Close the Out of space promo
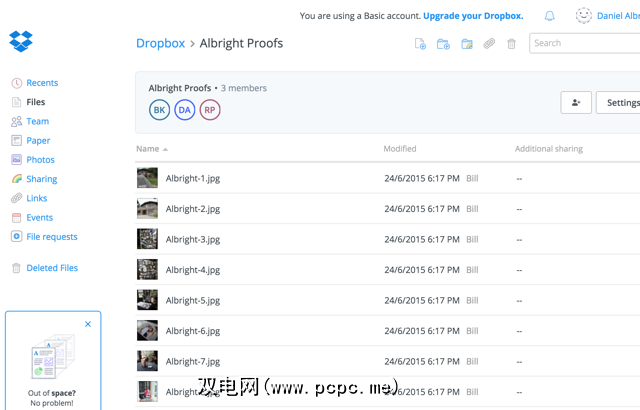The image size is (640, 410). (88, 324)
